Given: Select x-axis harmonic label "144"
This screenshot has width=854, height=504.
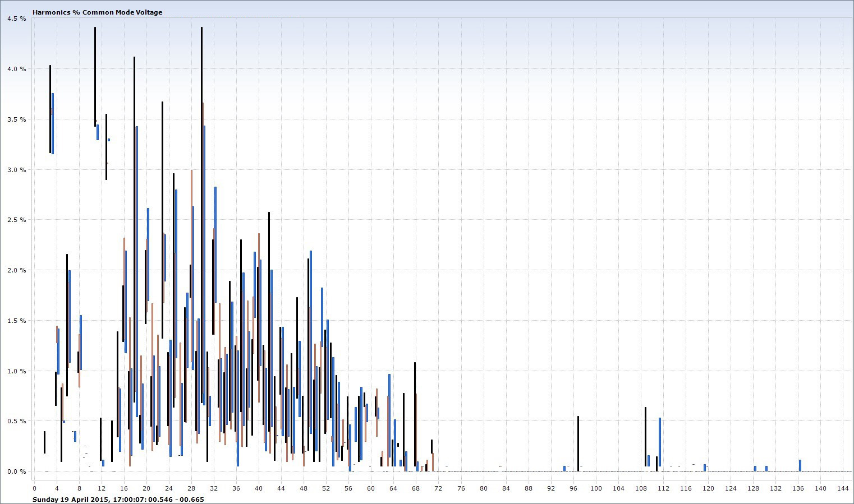Looking at the screenshot, I should [x=843, y=488].
